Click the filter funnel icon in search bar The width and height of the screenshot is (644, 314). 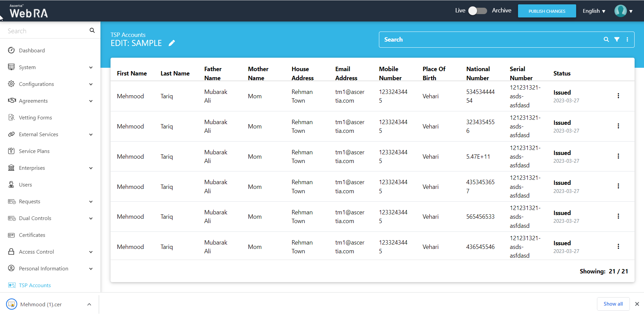pos(617,39)
